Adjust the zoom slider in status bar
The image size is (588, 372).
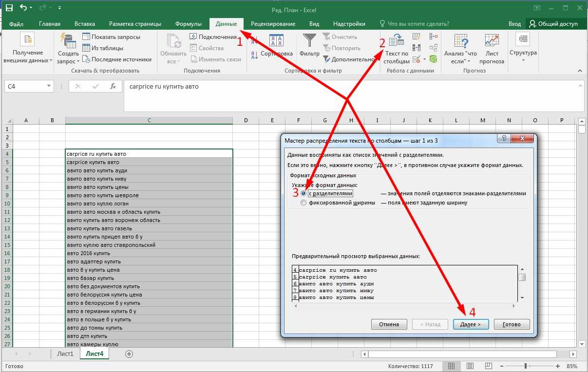[x=525, y=366]
